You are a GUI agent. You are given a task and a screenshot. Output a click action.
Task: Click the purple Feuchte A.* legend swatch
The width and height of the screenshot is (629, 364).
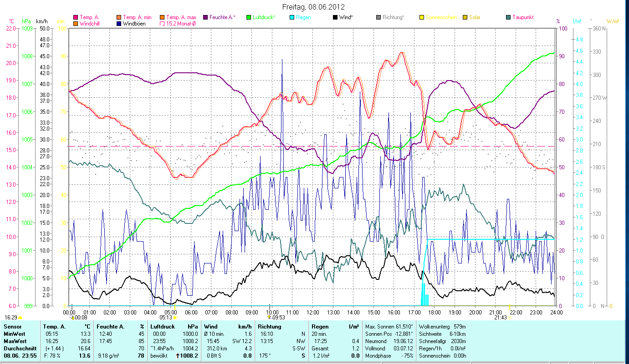click(205, 17)
